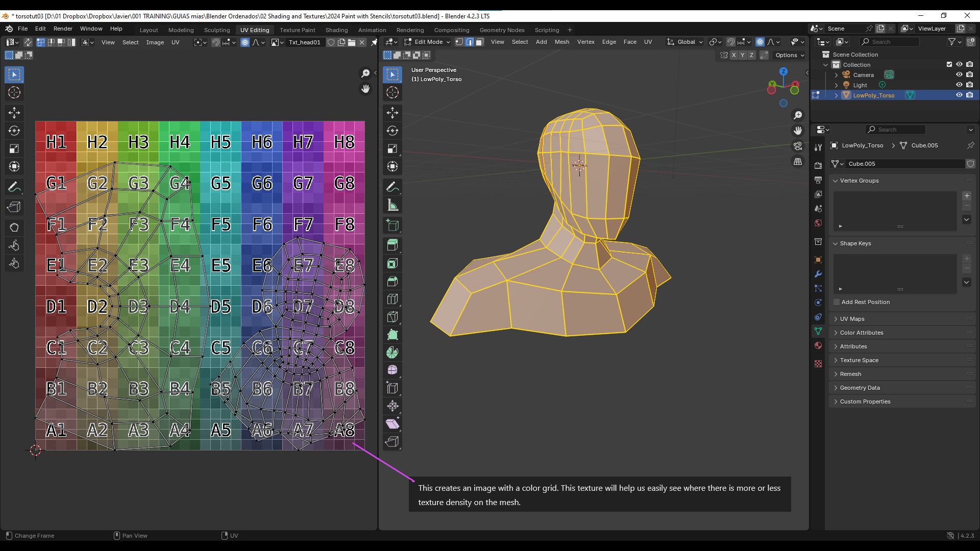Viewport: 980px width, 551px height.
Task: Expand the Camera item in outliner
Action: (x=836, y=75)
